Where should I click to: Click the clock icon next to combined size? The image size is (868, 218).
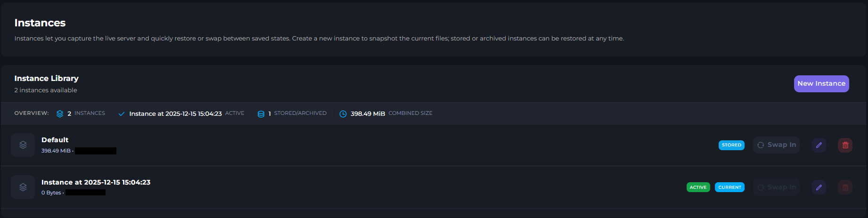(343, 114)
